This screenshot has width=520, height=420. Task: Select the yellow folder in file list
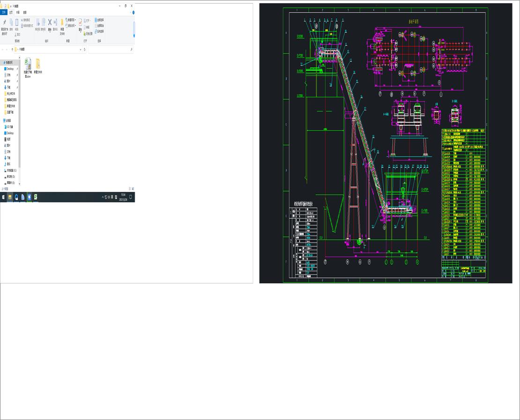tap(38, 66)
